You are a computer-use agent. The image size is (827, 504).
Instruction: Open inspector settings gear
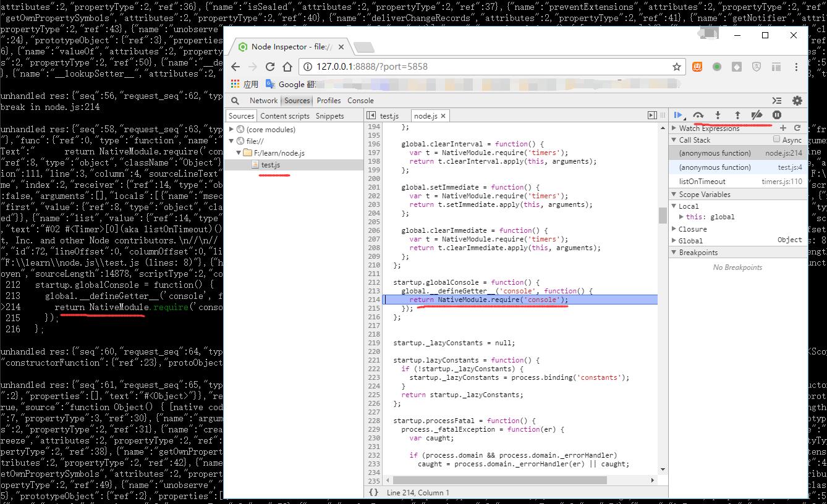click(x=797, y=101)
